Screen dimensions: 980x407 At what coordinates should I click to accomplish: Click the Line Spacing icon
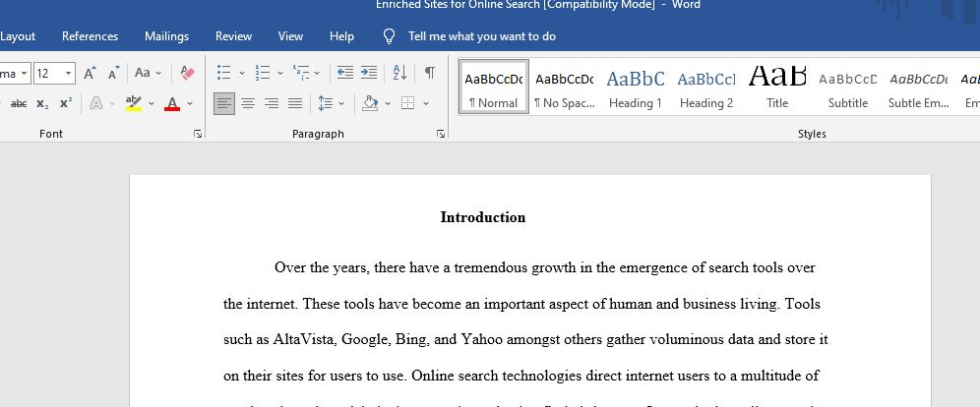[x=325, y=103]
